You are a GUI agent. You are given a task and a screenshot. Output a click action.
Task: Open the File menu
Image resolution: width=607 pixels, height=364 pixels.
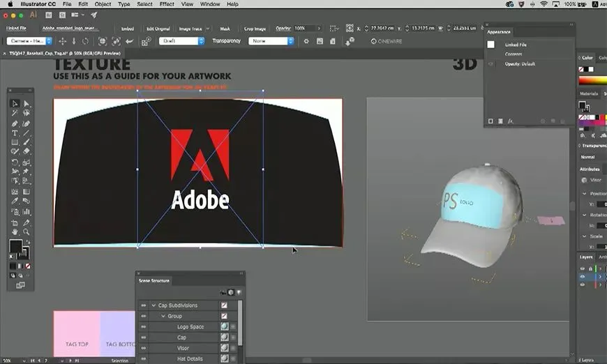tap(67, 4)
